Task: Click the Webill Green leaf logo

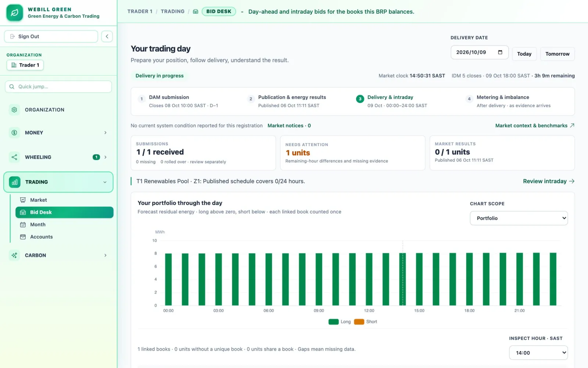Action: [x=15, y=13]
